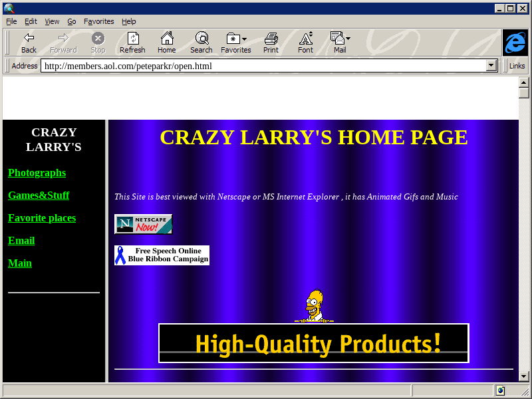Click the Print toolbar icon
This screenshot has height=399, width=532.
coord(271,39)
